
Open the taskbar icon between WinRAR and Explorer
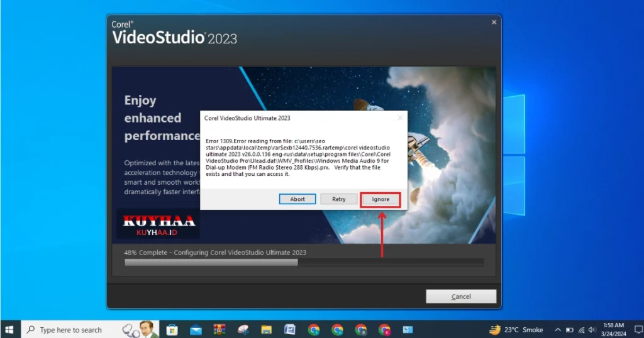(x=243, y=330)
